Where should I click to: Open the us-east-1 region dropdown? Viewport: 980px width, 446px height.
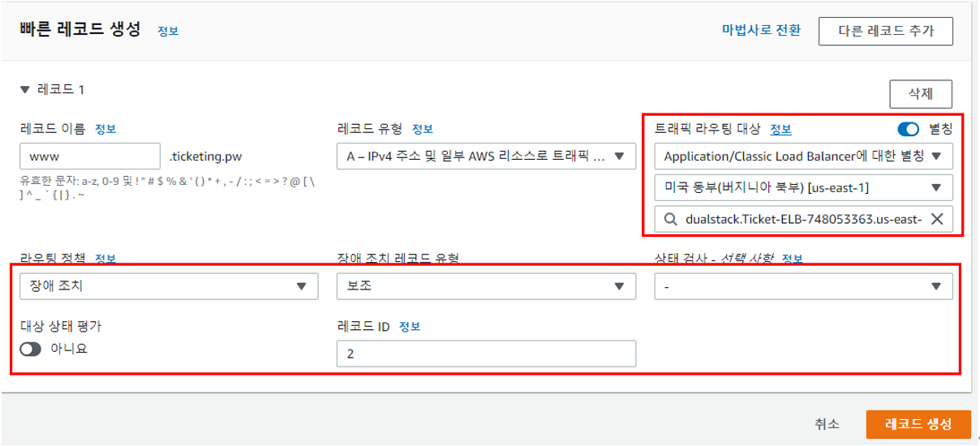coord(803,187)
